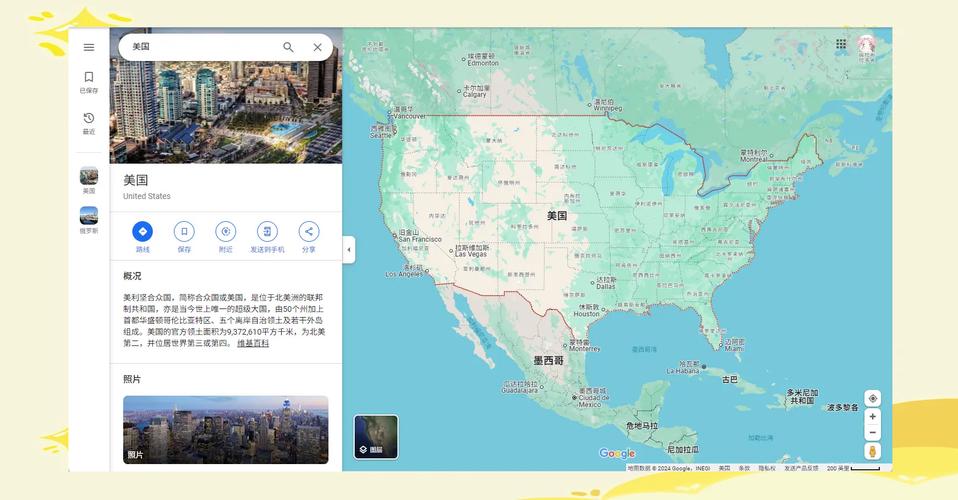Click the 美国 place title heading

[136, 180]
